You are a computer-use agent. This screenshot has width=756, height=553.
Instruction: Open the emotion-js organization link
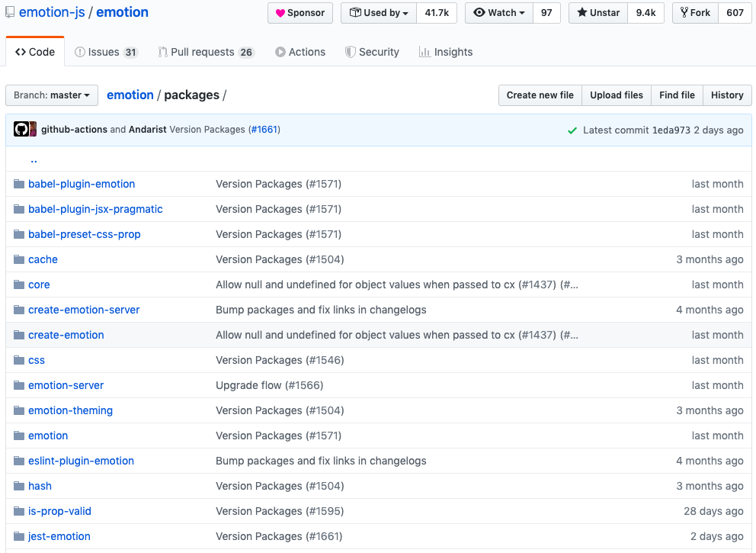[x=52, y=12]
